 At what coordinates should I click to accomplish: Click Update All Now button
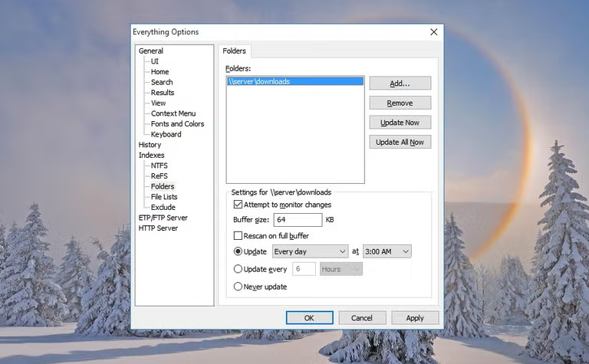tap(400, 142)
